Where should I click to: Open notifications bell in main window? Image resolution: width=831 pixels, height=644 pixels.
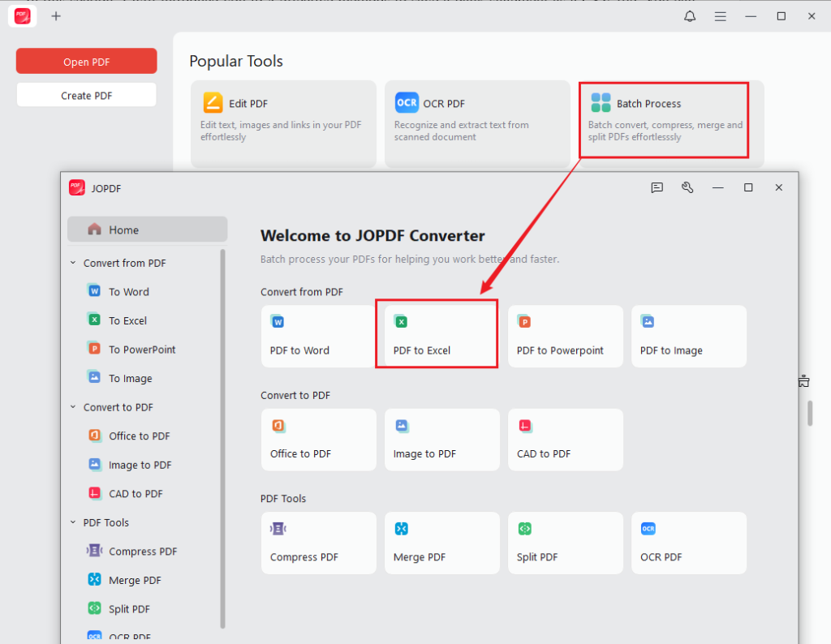(x=690, y=16)
